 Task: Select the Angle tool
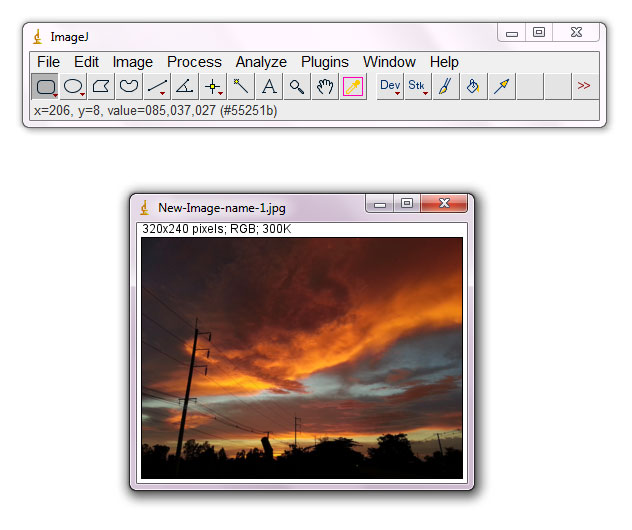(x=185, y=86)
